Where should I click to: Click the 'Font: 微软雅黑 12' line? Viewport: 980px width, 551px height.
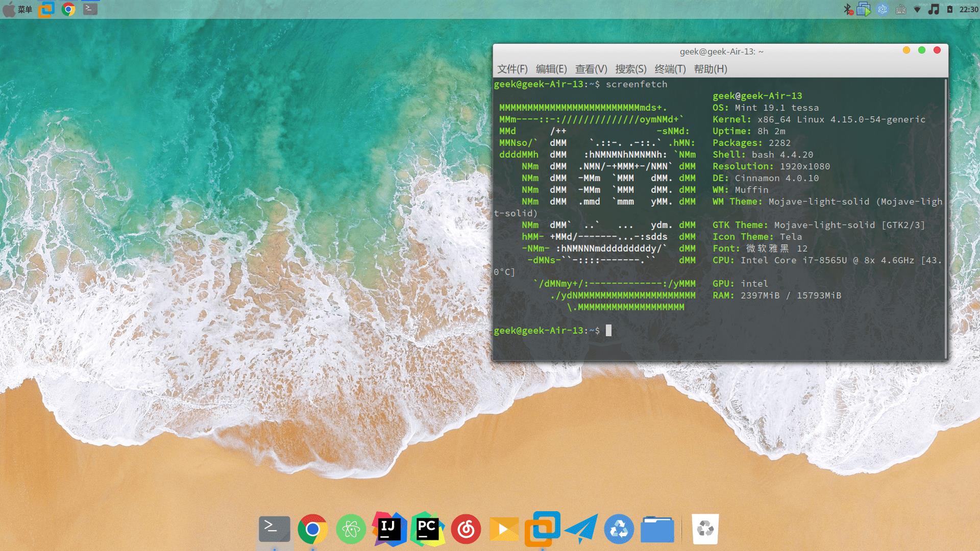click(760, 248)
